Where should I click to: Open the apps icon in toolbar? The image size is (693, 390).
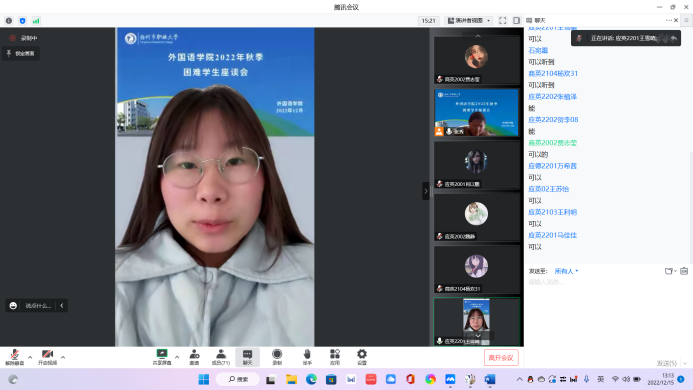[335, 357]
